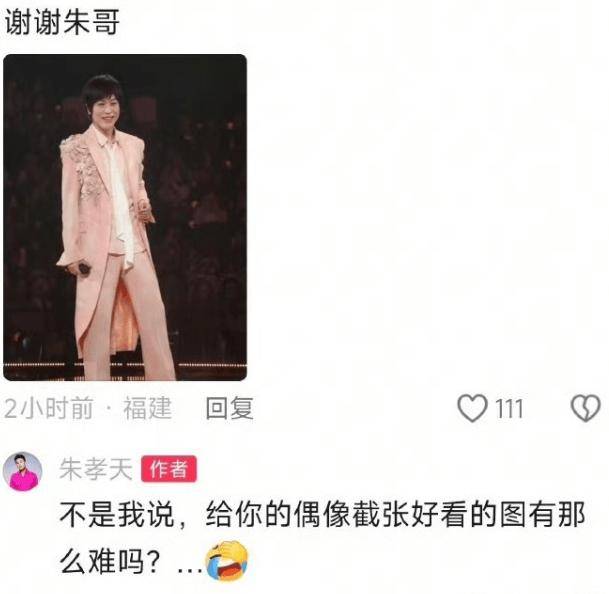
Task: Tap the 福建 location label
Action: tap(148, 408)
